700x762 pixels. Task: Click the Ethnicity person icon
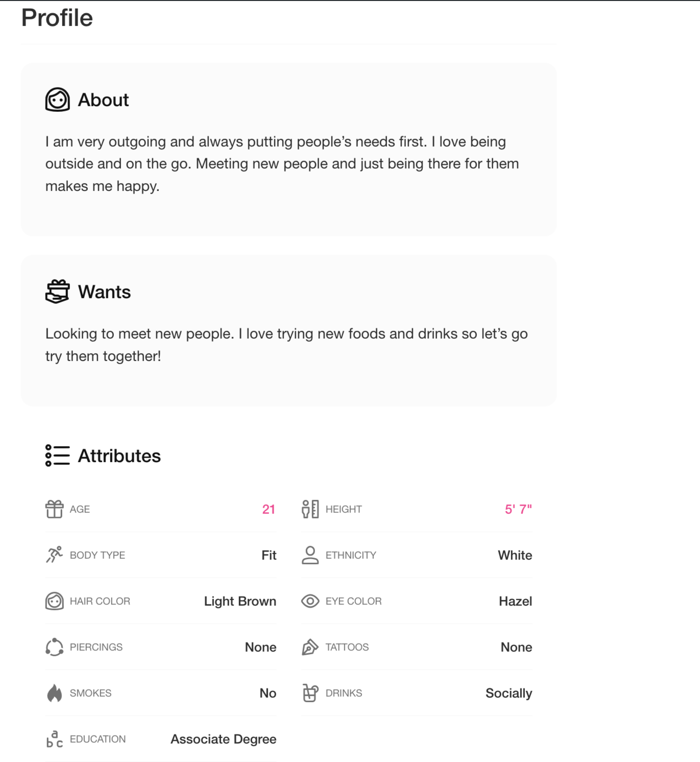tap(310, 555)
